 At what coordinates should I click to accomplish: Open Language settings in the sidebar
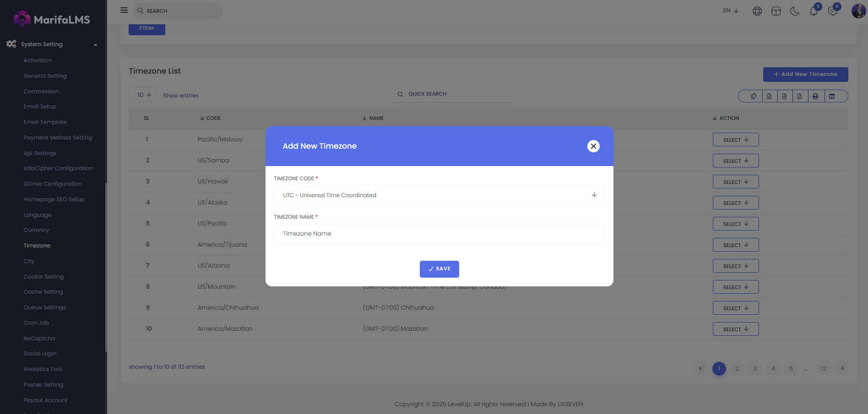click(x=38, y=215)
